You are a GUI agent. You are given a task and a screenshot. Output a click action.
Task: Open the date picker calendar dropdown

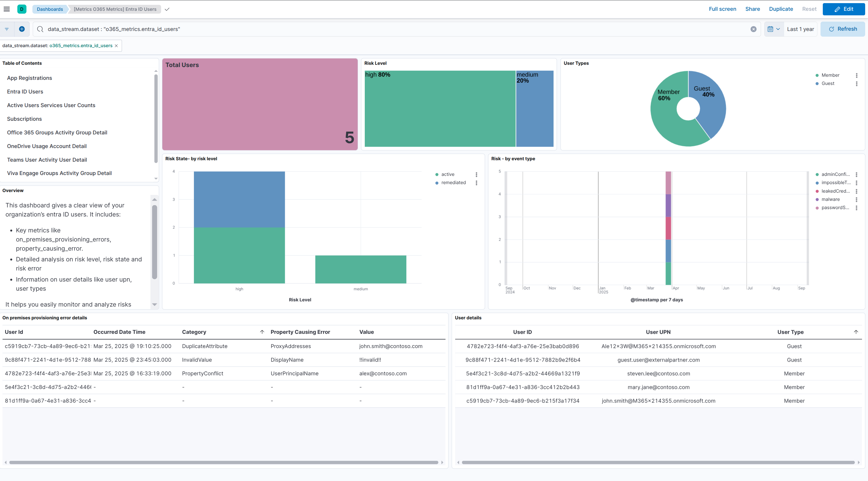(x=774, y=29)
